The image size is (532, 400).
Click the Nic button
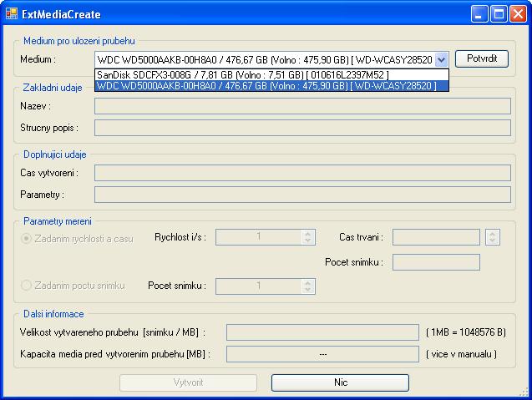pos(340,382)
